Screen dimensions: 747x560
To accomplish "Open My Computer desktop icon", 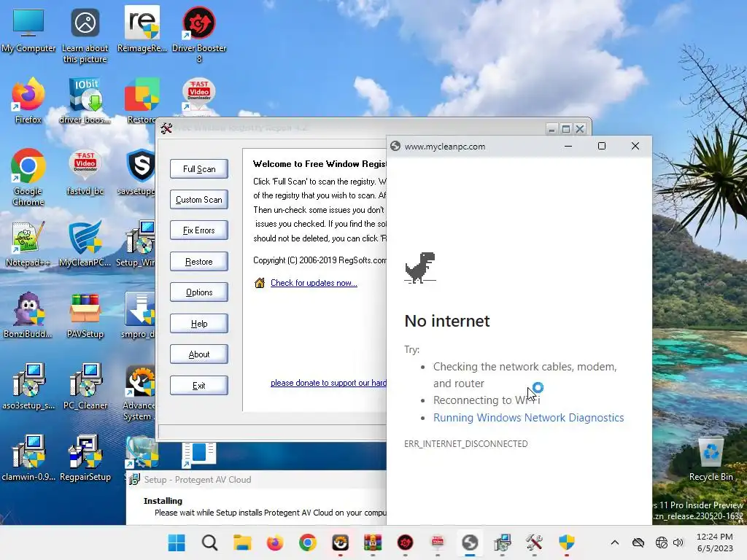I will pos(28,31).
